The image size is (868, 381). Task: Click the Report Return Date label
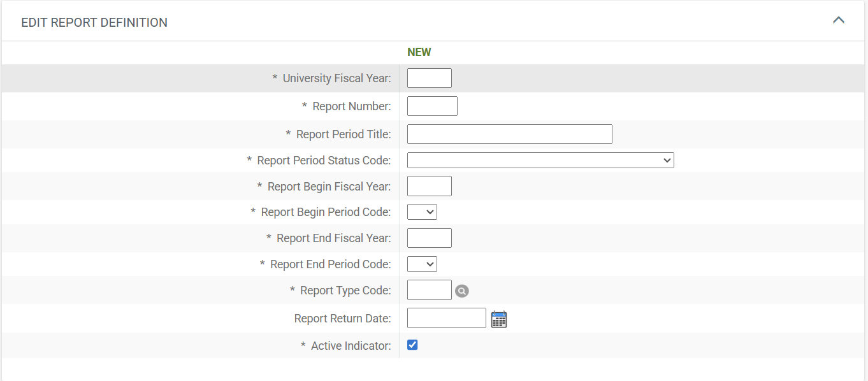click(x=343, y=318)
